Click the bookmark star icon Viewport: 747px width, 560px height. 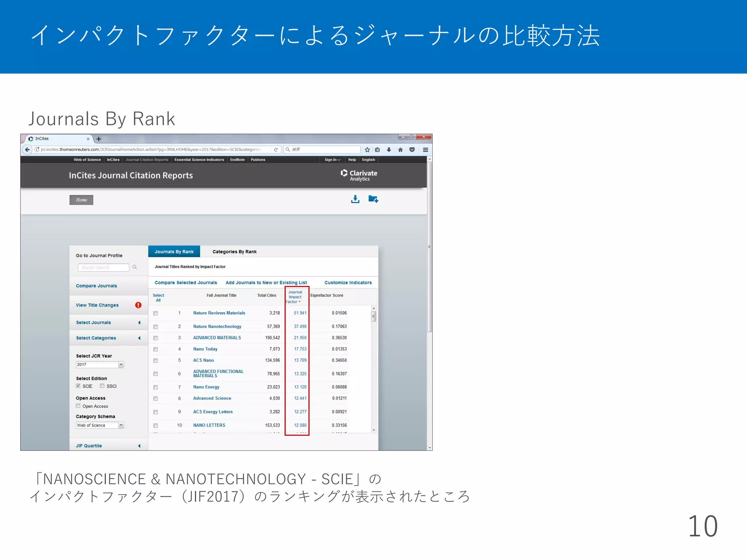(x=367, y=149)
